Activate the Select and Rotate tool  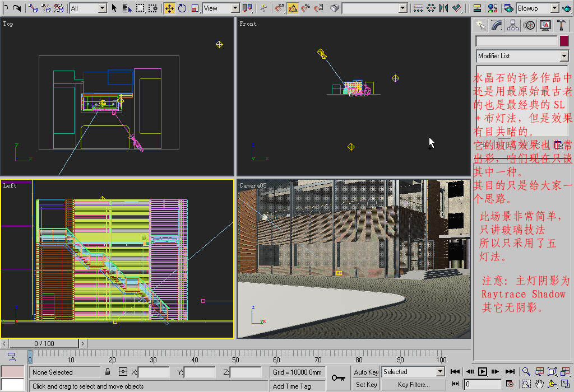182,8
